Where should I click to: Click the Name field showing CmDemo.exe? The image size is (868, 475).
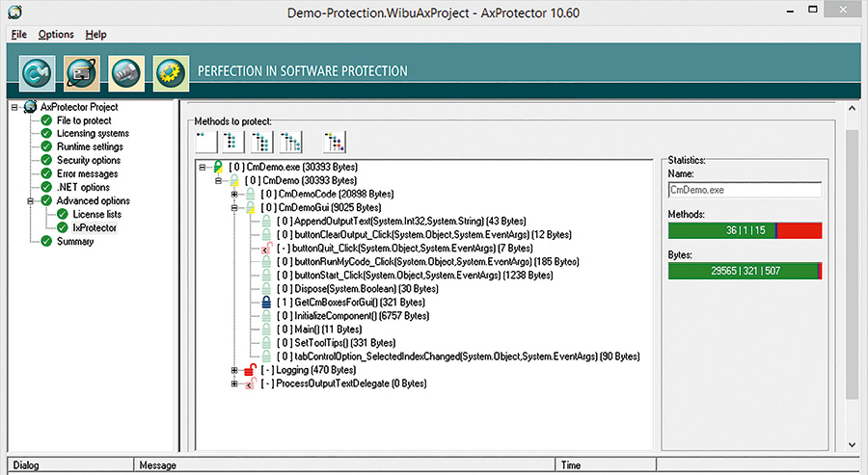[x=745, y=190]
